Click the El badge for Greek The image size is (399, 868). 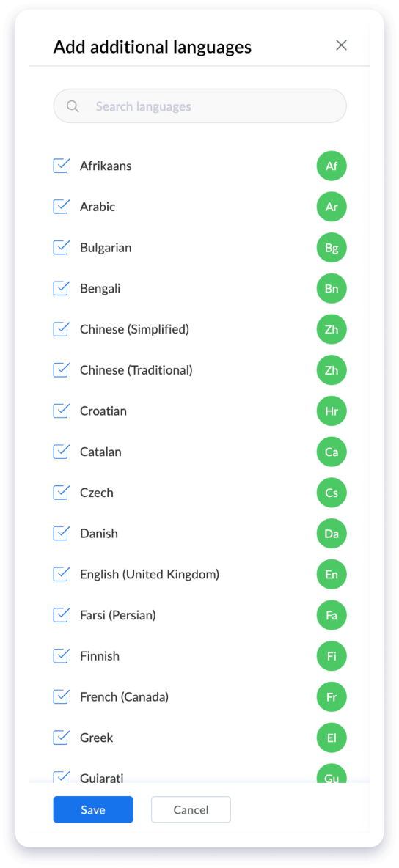tap(332, 738)
